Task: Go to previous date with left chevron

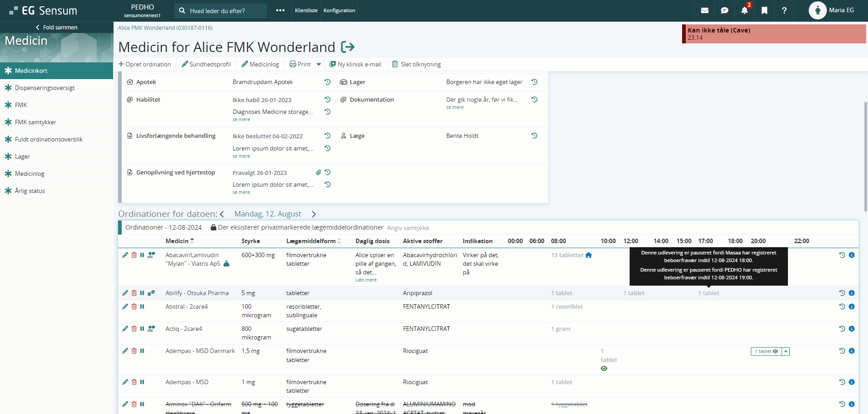Action: click(222, 214)
